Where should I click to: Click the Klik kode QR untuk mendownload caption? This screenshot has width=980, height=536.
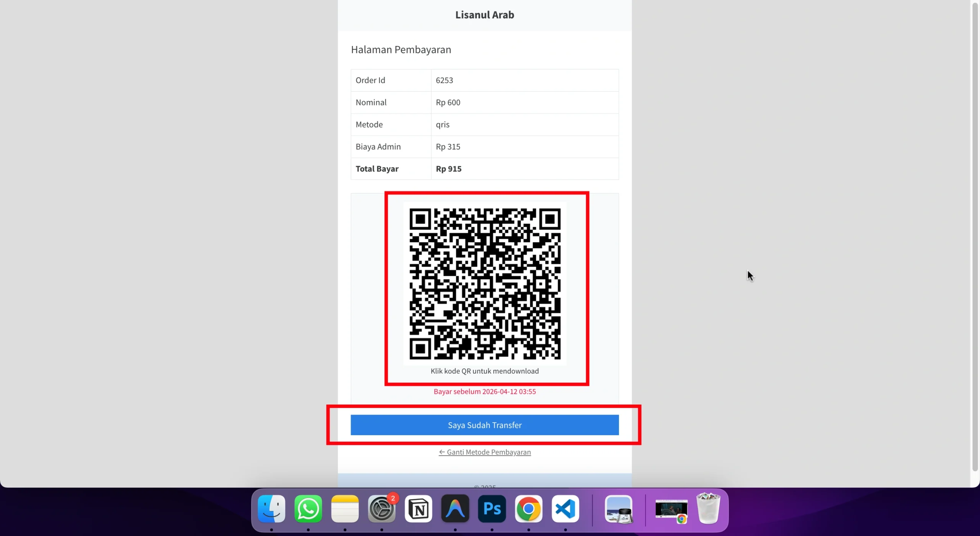[x=485, y=371]
